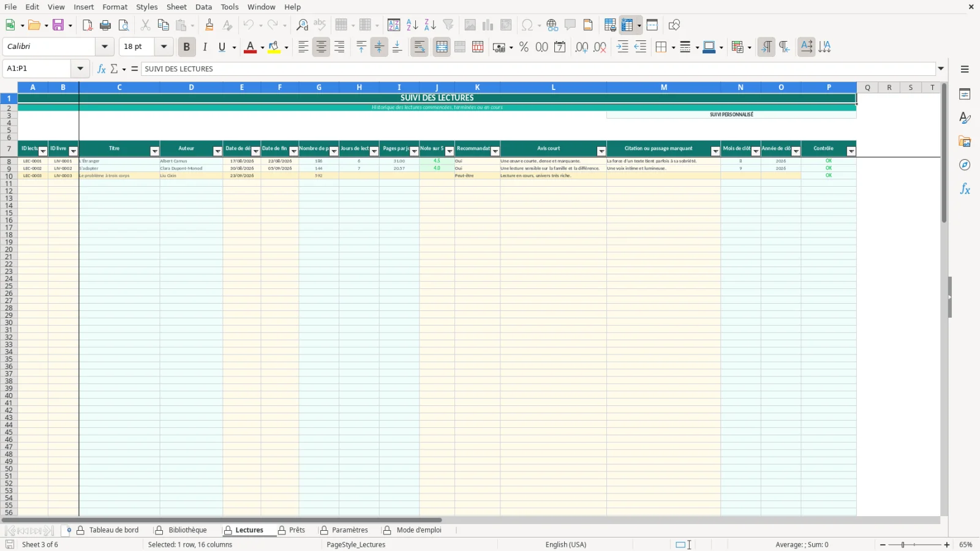Open Titre column filter dropdown
The image size is (980, 551).
pos(154,151)
